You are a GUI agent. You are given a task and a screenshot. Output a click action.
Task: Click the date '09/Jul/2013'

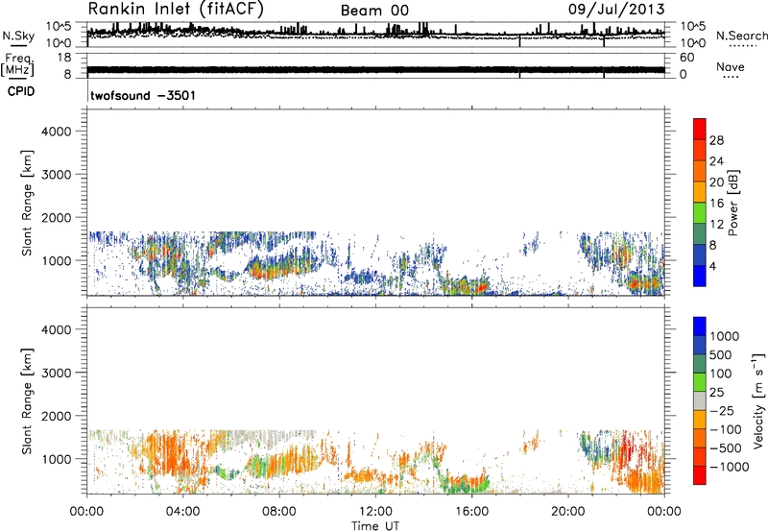[x=616, y=10]
